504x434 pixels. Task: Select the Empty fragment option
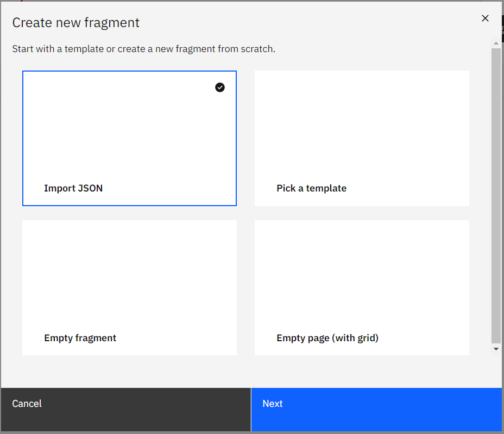(x=129, y=288)
